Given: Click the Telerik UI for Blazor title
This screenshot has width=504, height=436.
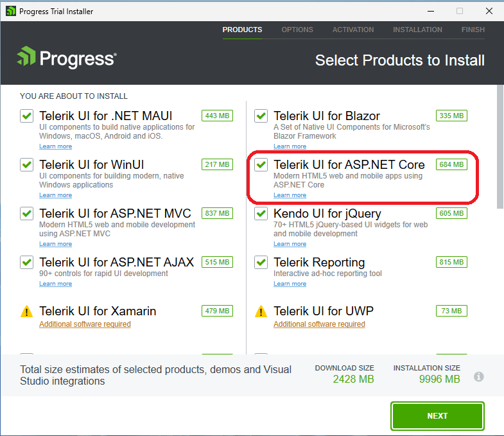Looking at the screenshot, I should pos(327,116).
